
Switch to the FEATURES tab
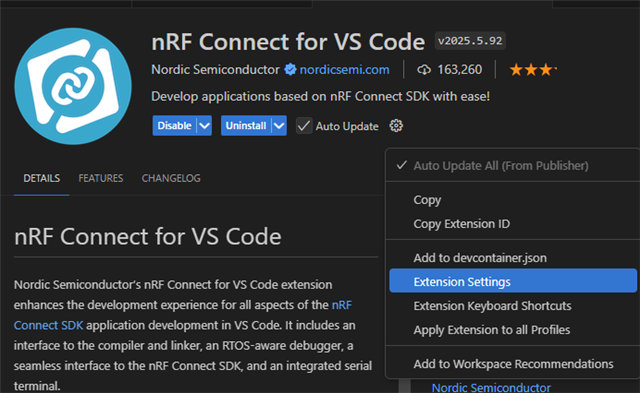[x=101, y=178]
